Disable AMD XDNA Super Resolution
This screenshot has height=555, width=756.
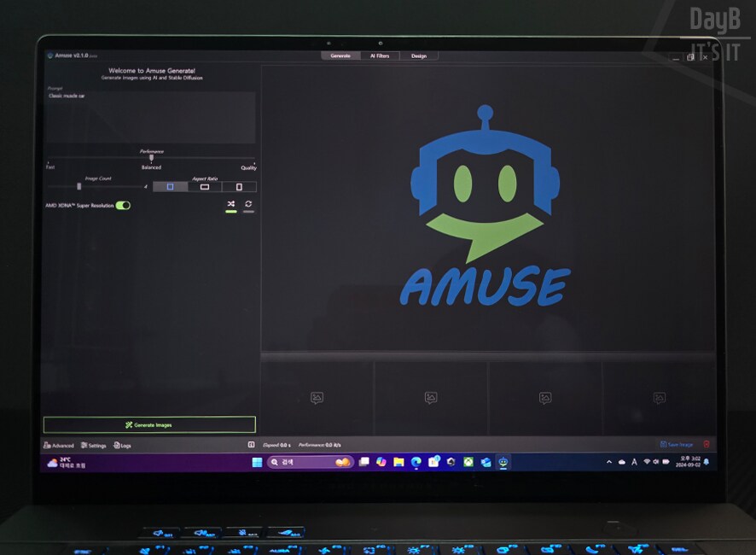click(125, 205)
